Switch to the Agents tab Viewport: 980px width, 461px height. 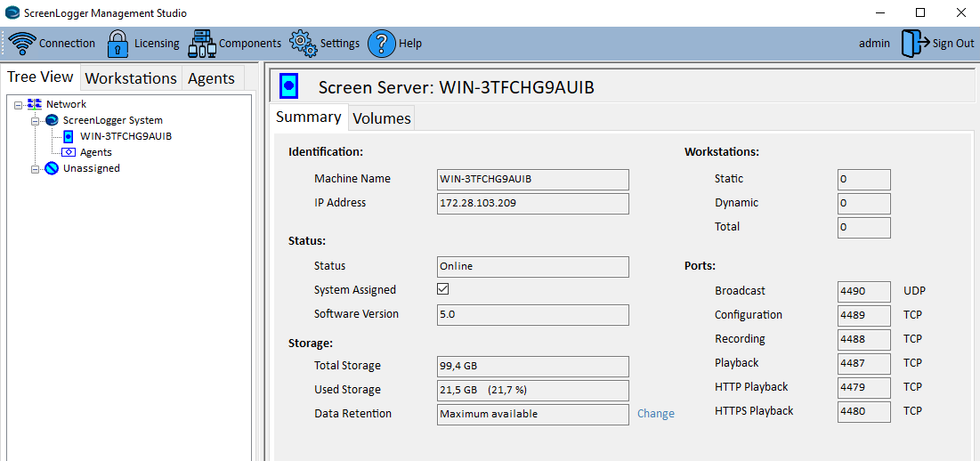[x=211, y=78]
